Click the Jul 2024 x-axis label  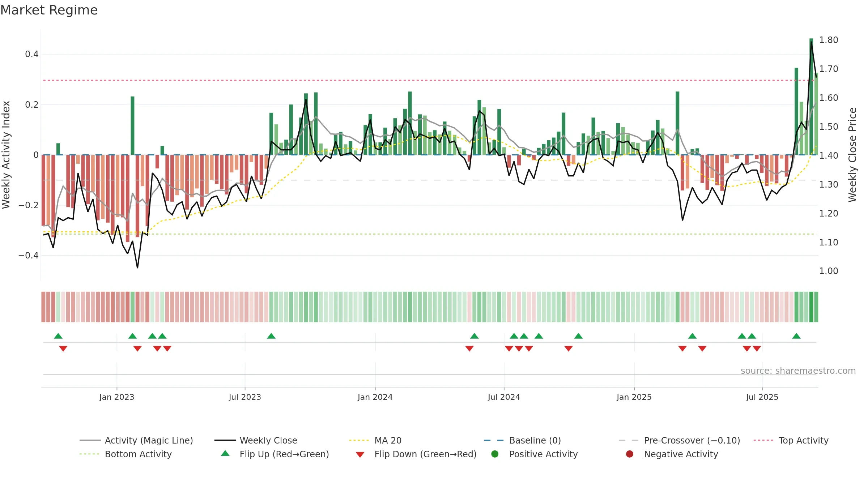[x=504, y=397]
